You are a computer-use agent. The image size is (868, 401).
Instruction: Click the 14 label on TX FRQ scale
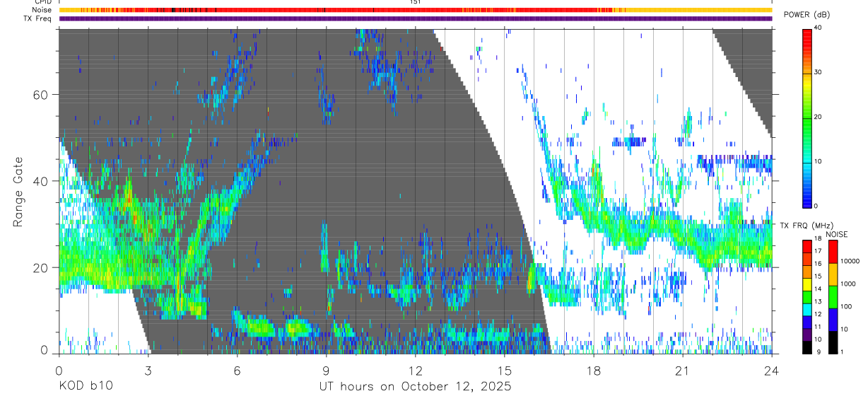point(818,289)
